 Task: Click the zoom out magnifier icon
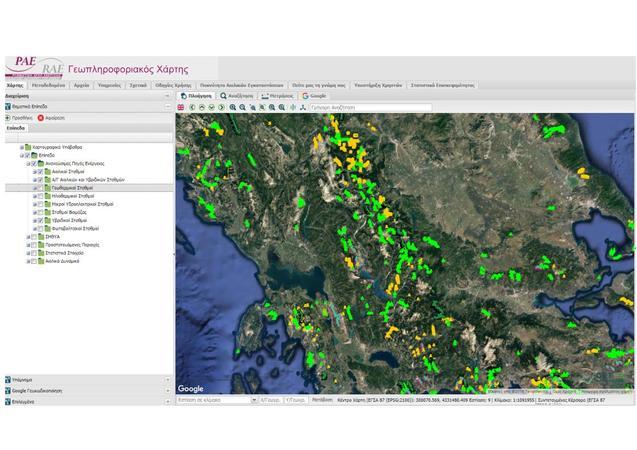click(x=243, y=107)
